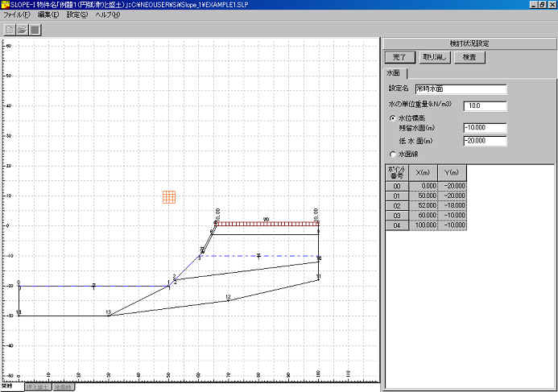Click the blue dashed residual water line
558x392 pixels.
point(259,256)
